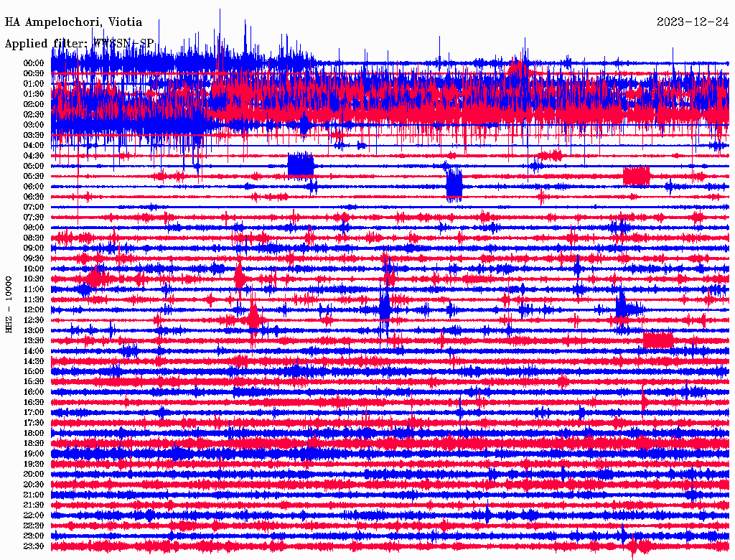
Task: Select the 11:30 time row label
Action: 34,299
